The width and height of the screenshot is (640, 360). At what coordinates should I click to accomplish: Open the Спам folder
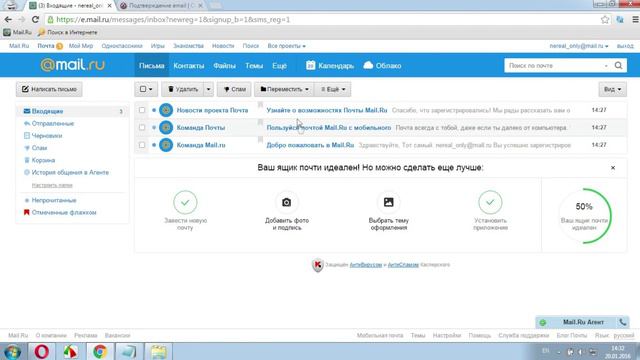click(x=39, y=148)
